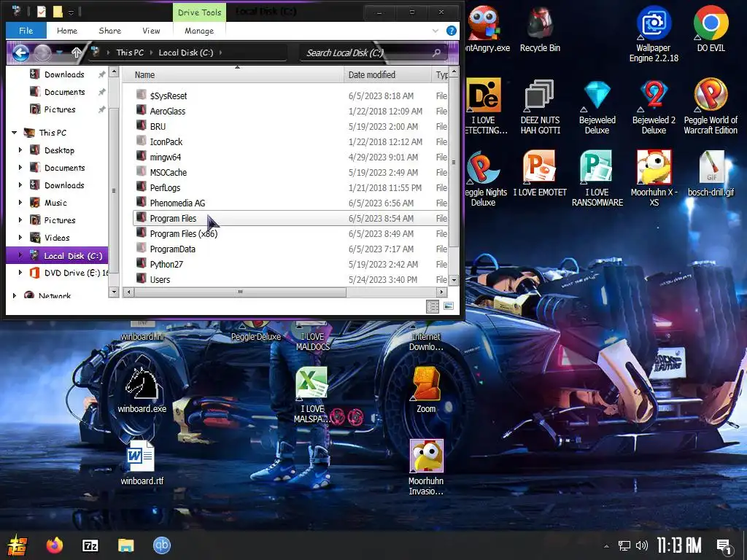Expand Music in navigation pane
Screen dimensions: 747x560
click(x=20, y=203)
